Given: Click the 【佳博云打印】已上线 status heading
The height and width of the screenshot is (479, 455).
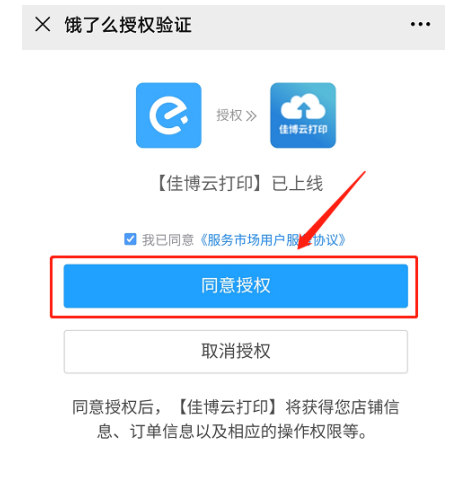Looking at the screenshot, I should (239, 184).
